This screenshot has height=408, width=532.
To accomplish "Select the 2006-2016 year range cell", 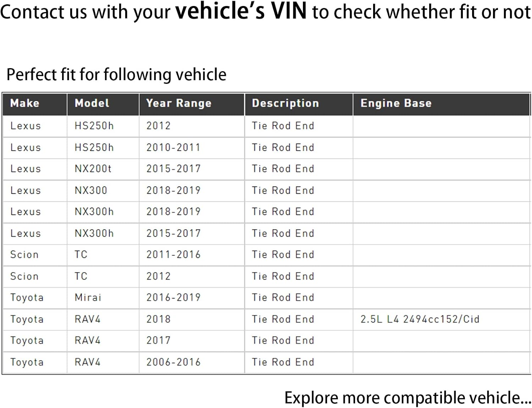I will (173, 362).
